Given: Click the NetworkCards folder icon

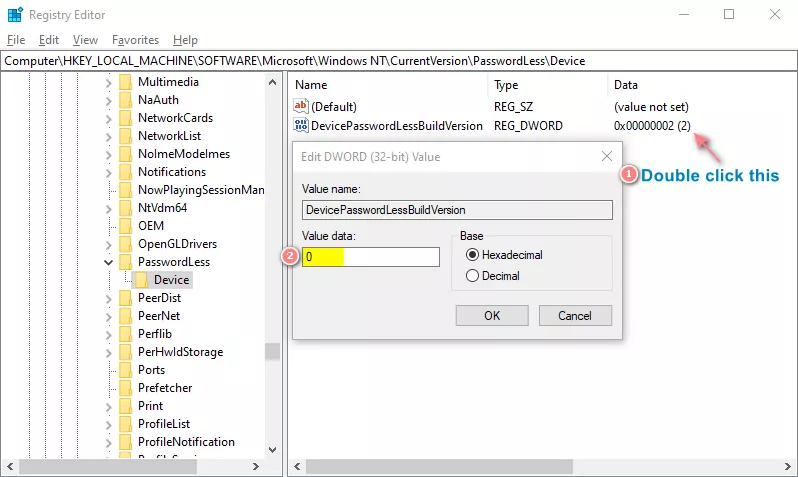Looking at the screenshot, I should pyautogui.click(x=125, y=118).
